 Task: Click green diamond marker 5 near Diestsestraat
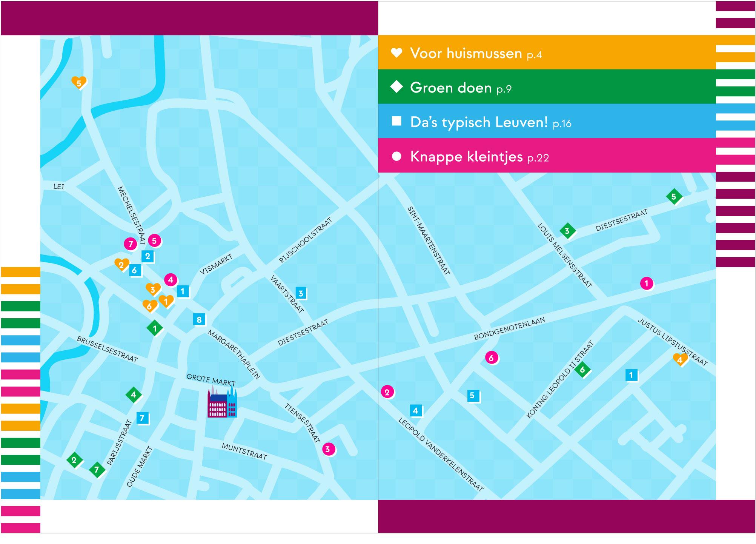point(673,196)
